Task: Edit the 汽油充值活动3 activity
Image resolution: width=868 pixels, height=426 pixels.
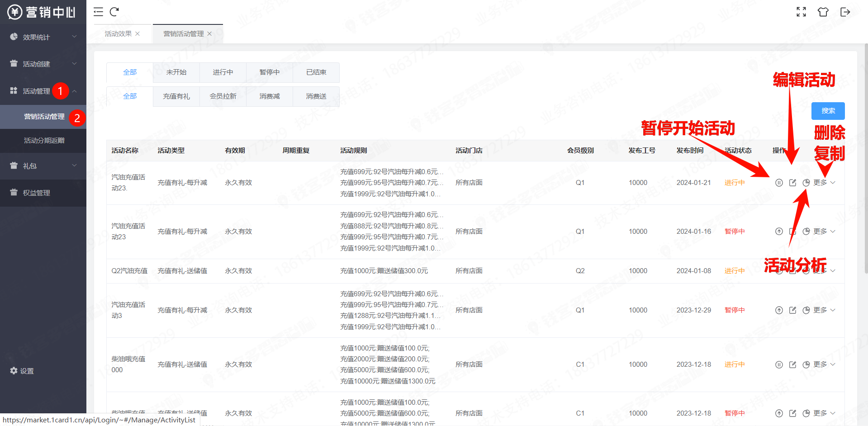Action: (792, 310)
